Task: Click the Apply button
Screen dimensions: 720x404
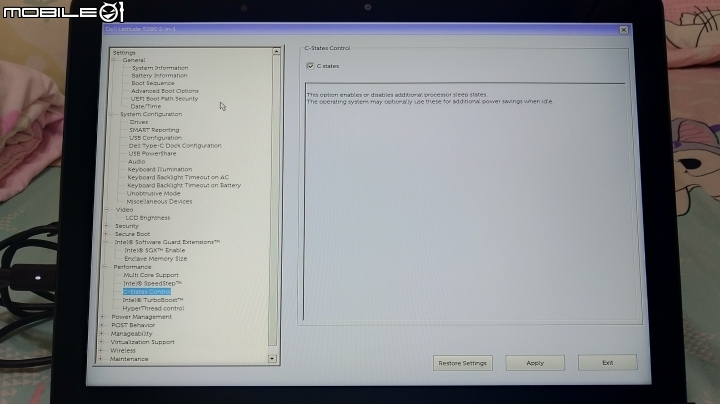Action: click(535, 363)
